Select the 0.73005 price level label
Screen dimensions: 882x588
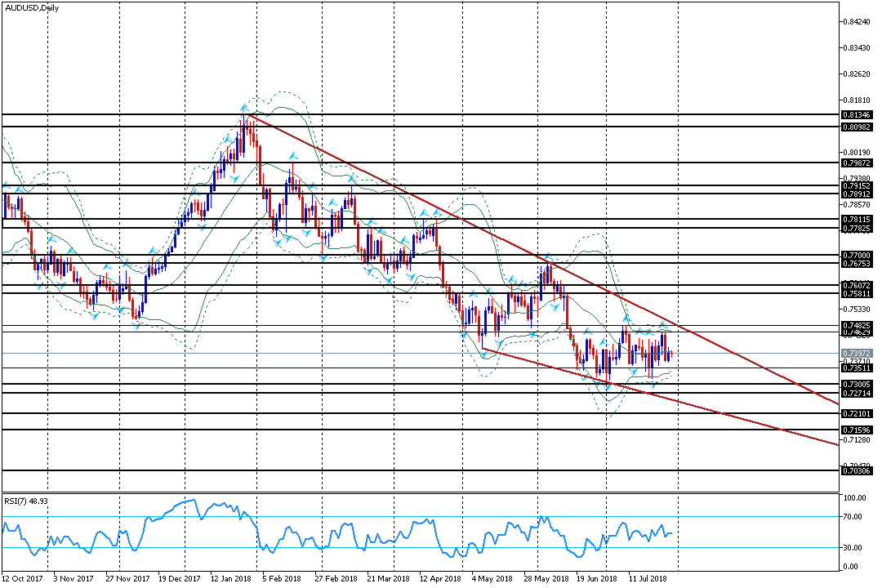click(857, 385)
